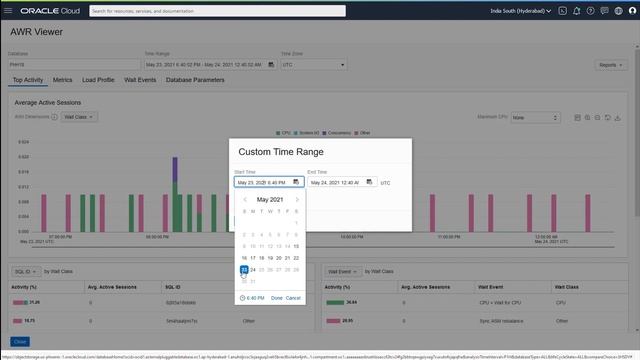Screen dimensions: 640x360
Task: Click the 36.84 activity bar
Action: click(x=335, y=302)
